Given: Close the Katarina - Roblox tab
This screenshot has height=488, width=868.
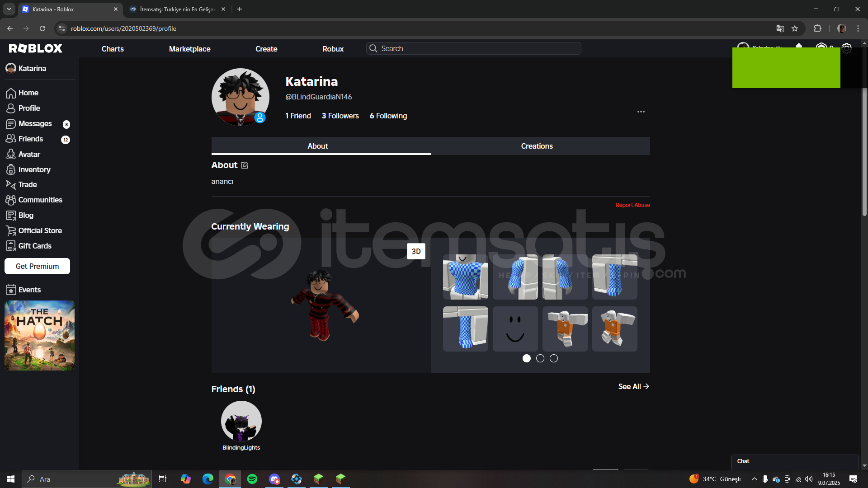Looking at the screenshot, I should [116, 9].
